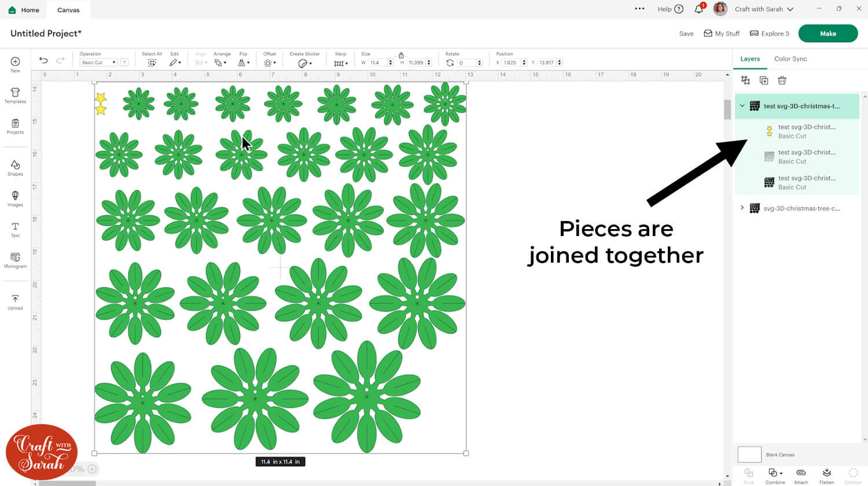The height and width of the screenshot is (486, 868).
Task: Click the Undo arrow
Action: pyautogui.click(x=43, y=60)
